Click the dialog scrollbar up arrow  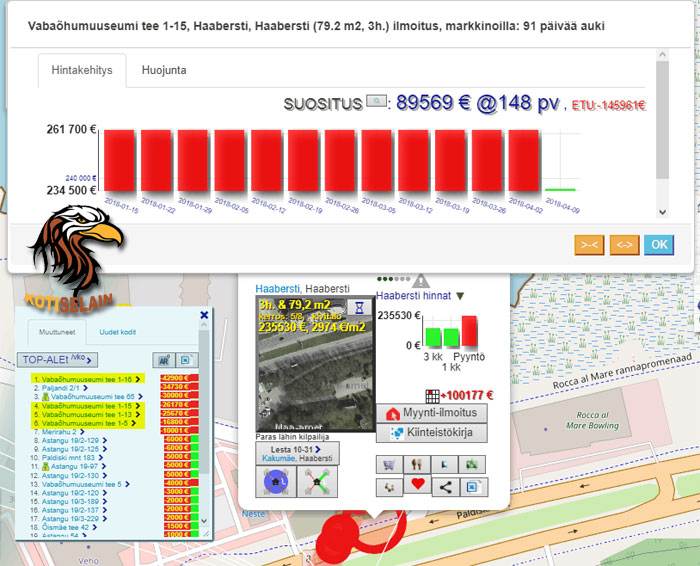coord(662,54)
